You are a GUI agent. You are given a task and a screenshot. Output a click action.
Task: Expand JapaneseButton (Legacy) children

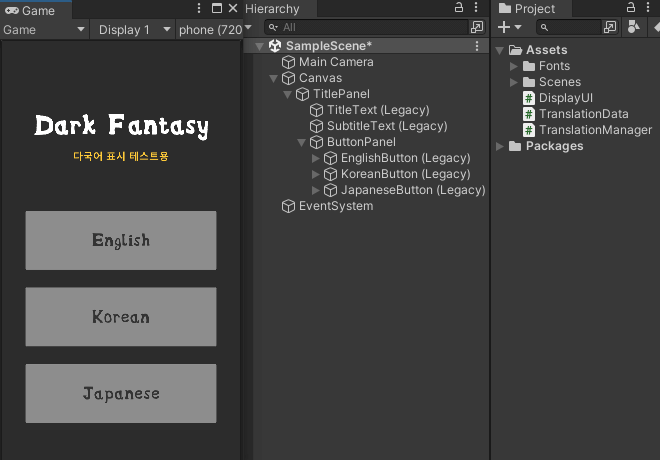tap(316, 190)
